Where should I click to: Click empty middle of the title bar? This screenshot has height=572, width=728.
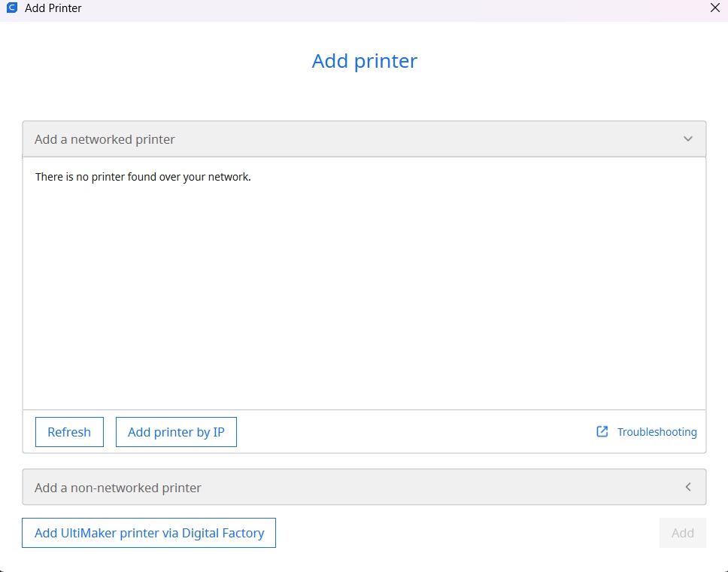376,8
